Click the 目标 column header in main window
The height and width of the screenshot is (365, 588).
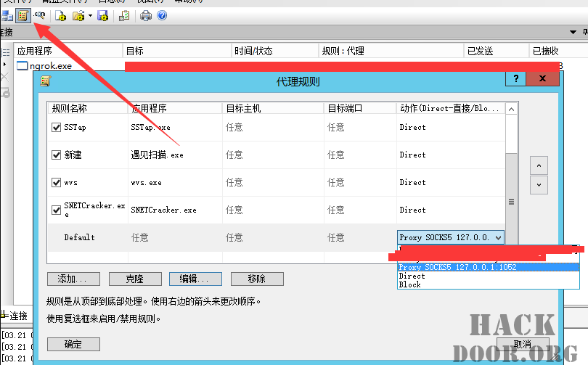(177, 51)
